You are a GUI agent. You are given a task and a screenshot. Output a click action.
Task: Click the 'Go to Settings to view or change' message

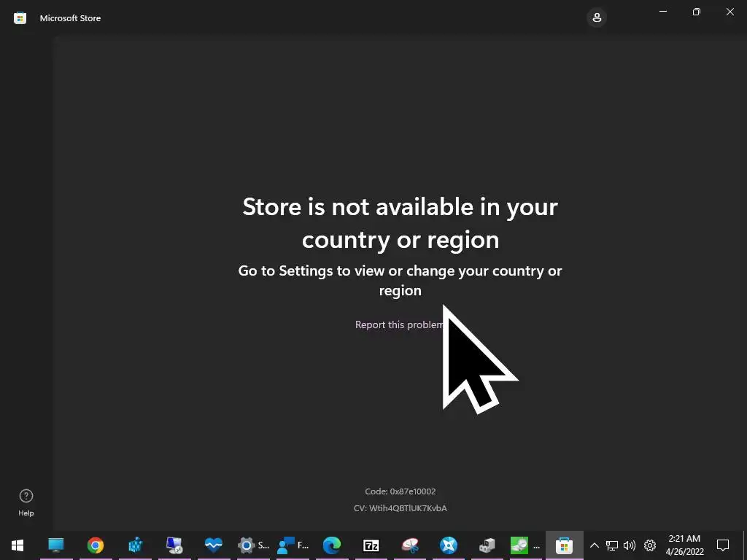click(400, 280)
